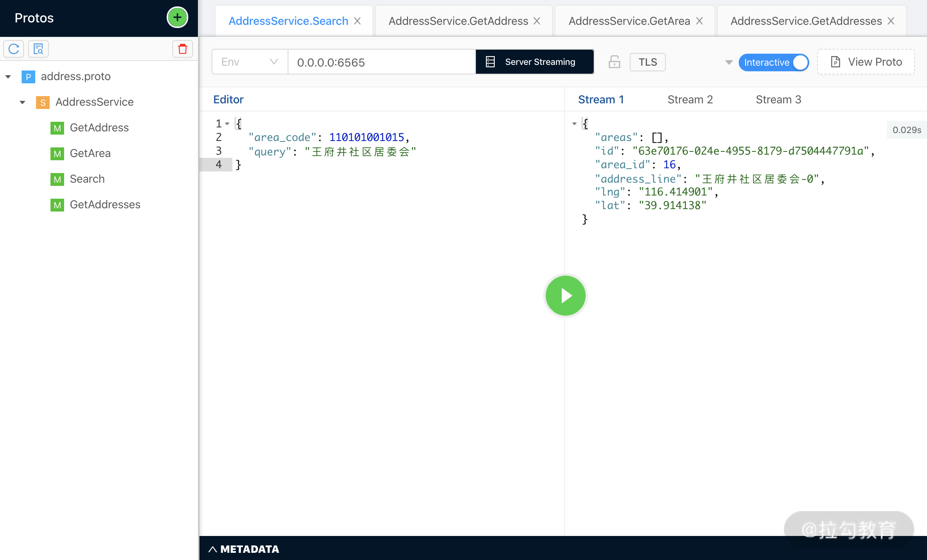The image size is (927, 560).
Task: Select GetAddress method in the tree
Action: click(99, 128)
